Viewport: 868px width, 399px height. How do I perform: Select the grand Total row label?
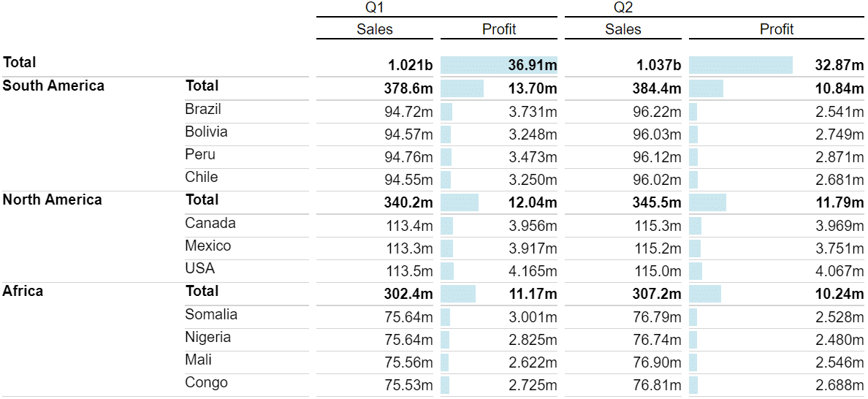20,62
